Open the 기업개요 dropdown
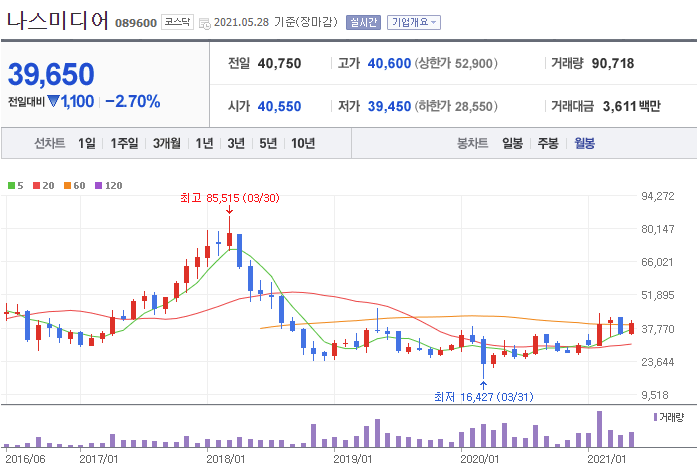Screen dimensions: 697x474 [414, 22]
